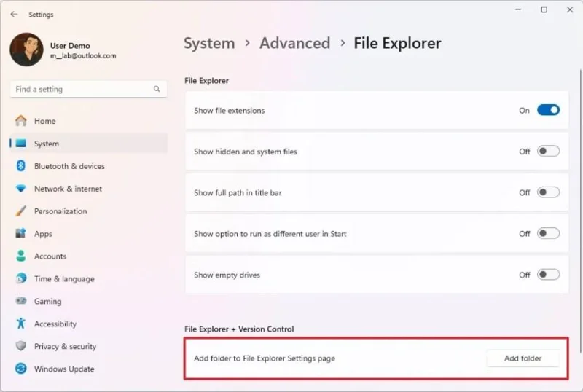Enable Show full path in title bar
This screenshot has width=583, height=392.
click(x=548, y=192)
